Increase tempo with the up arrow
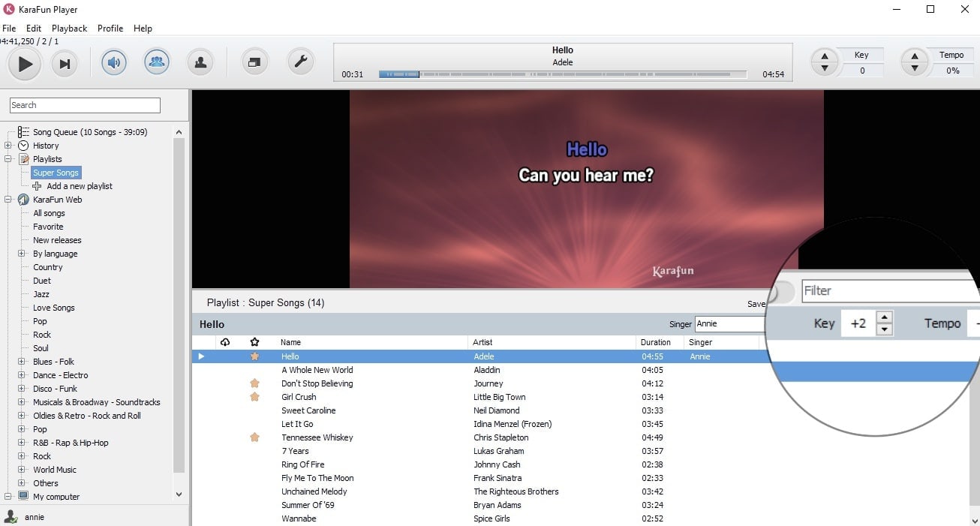This screenshot has width=980, height=526. [914, 56]
